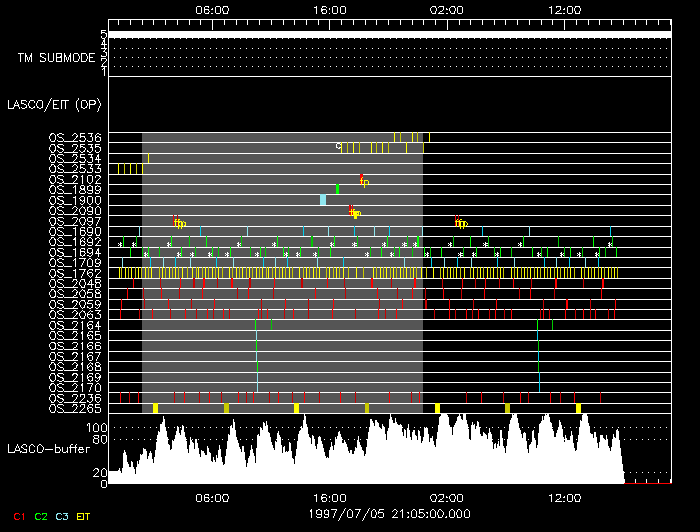Click the fp marker in OS_2090 row
The width and height of the screenshot is (700, 532).
(354, 212)
